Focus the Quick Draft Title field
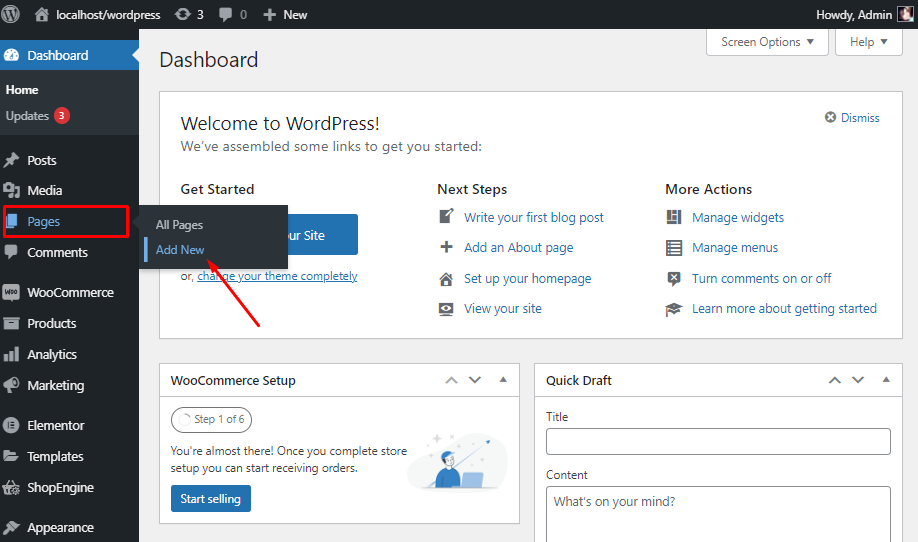Screen dimensions: 918x542 718,441
